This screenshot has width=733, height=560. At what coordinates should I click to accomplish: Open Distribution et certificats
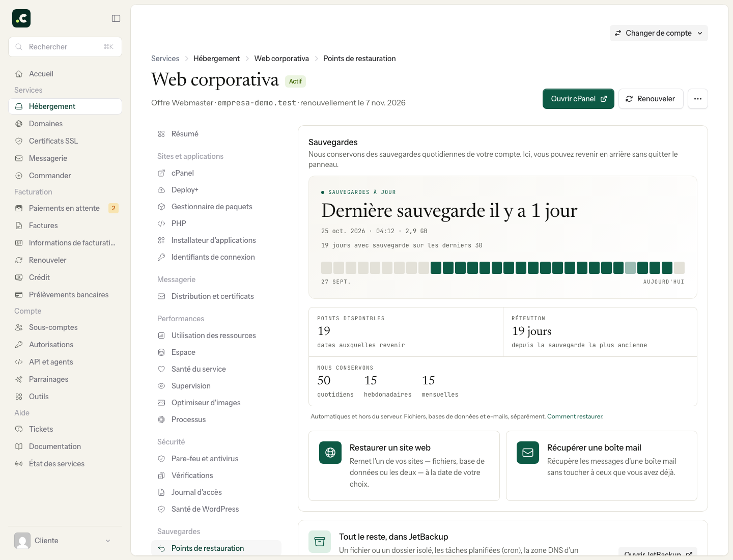216,296
